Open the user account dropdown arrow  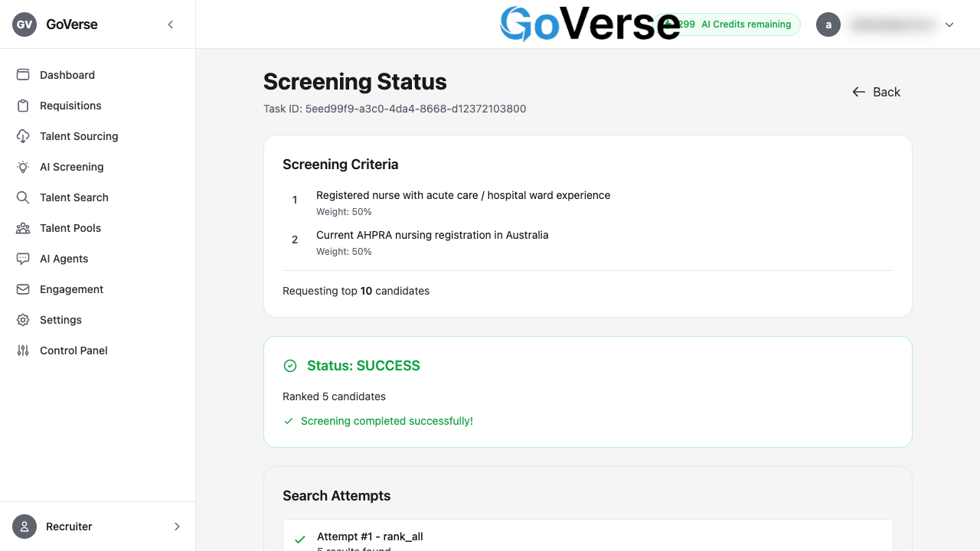pos(949,24)
